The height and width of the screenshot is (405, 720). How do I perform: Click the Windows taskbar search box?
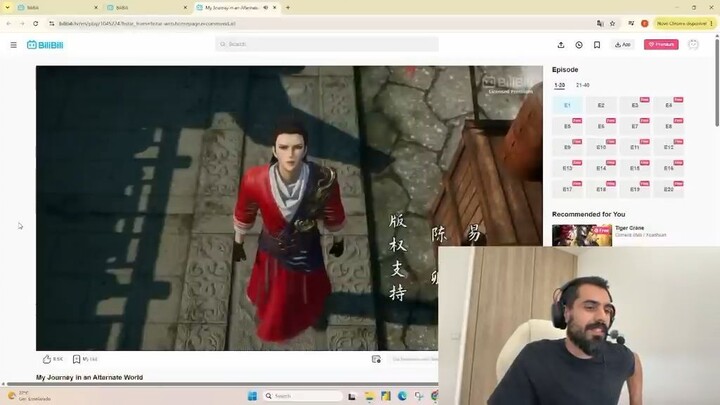[303, 396]
